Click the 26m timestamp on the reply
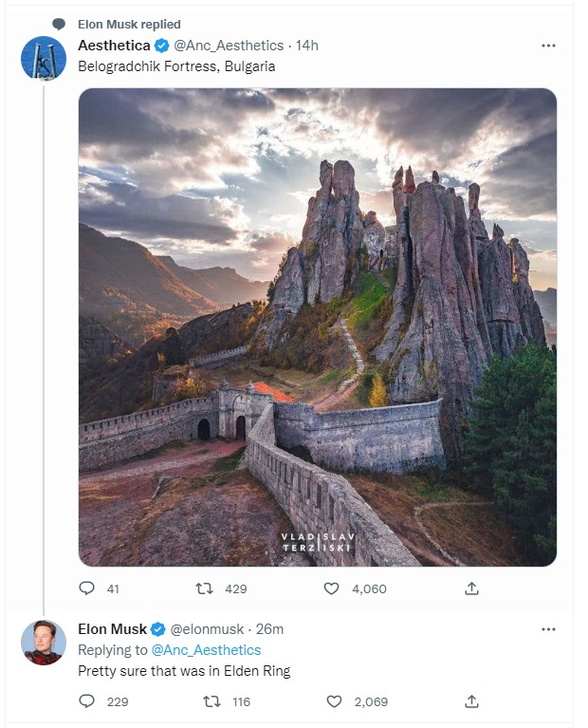588x728 pixels. [x=270, y=629]
